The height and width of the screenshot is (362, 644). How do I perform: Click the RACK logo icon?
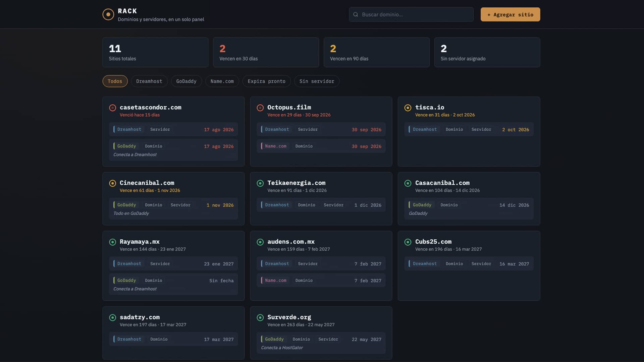coord(108,14)
